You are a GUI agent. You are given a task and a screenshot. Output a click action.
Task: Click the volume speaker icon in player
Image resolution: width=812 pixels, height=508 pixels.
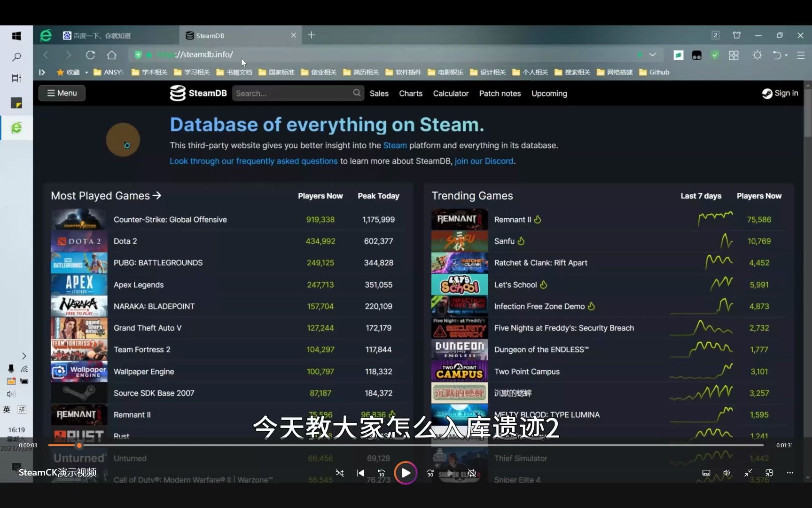pos(726,473)
